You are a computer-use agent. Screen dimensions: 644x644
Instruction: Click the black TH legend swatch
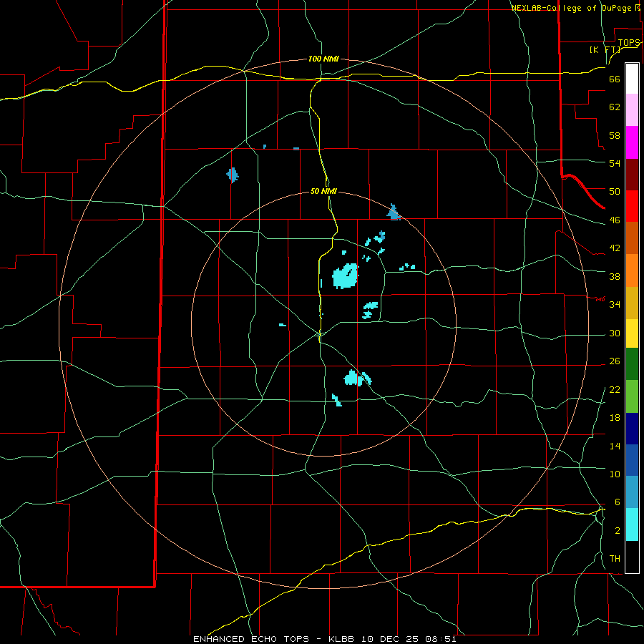pos(632,557)
